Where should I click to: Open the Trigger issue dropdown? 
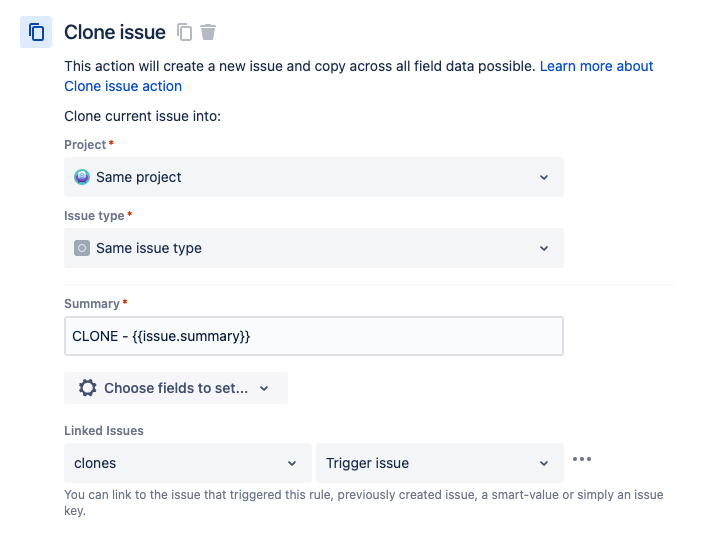[x=439, y=463]
